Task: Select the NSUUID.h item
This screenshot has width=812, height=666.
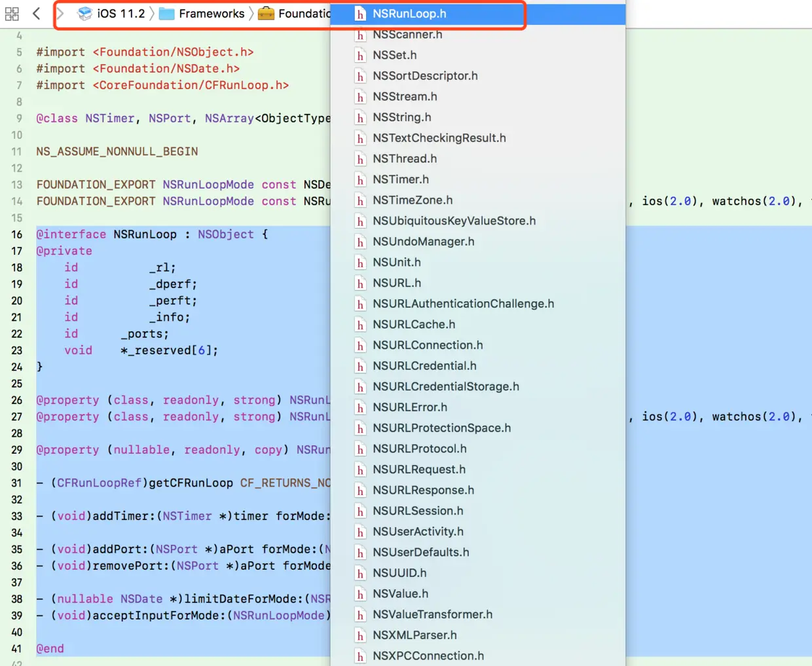Action: [x=478, y=574]
